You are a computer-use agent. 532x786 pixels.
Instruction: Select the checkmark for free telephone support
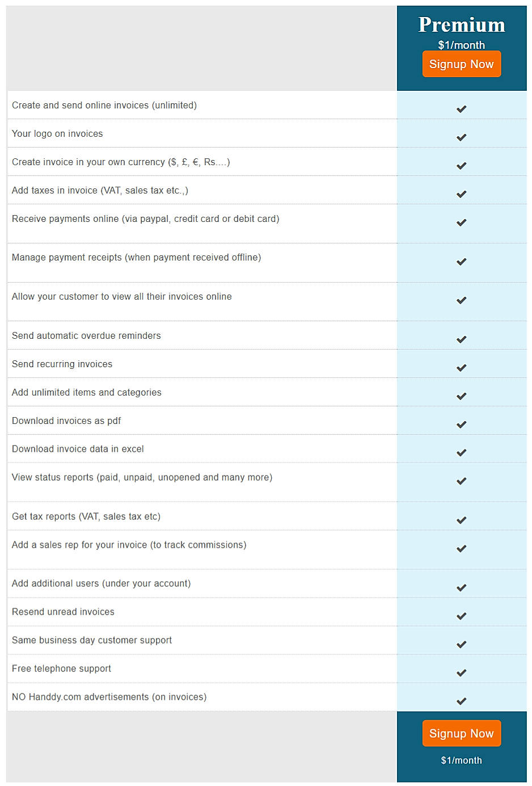(x=461, y=672)
